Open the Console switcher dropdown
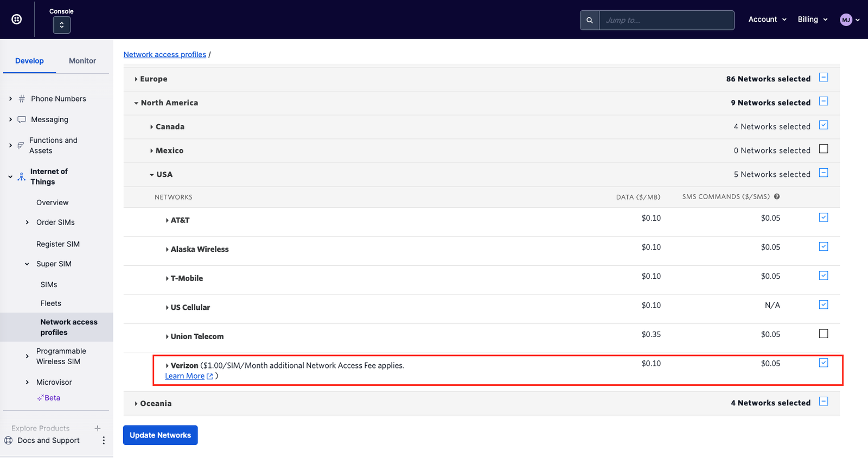The width and height of the screenshot is (868, 458). click(x=62, y=25)
